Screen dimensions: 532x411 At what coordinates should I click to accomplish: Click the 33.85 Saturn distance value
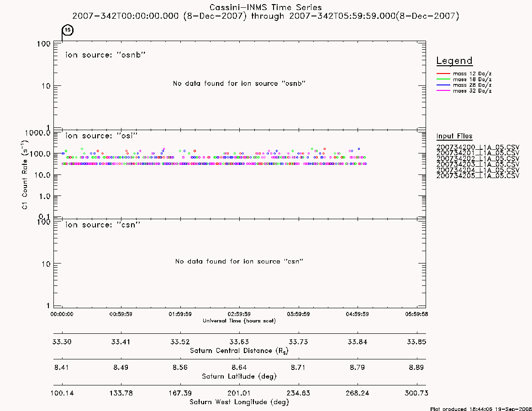(416, 342)
